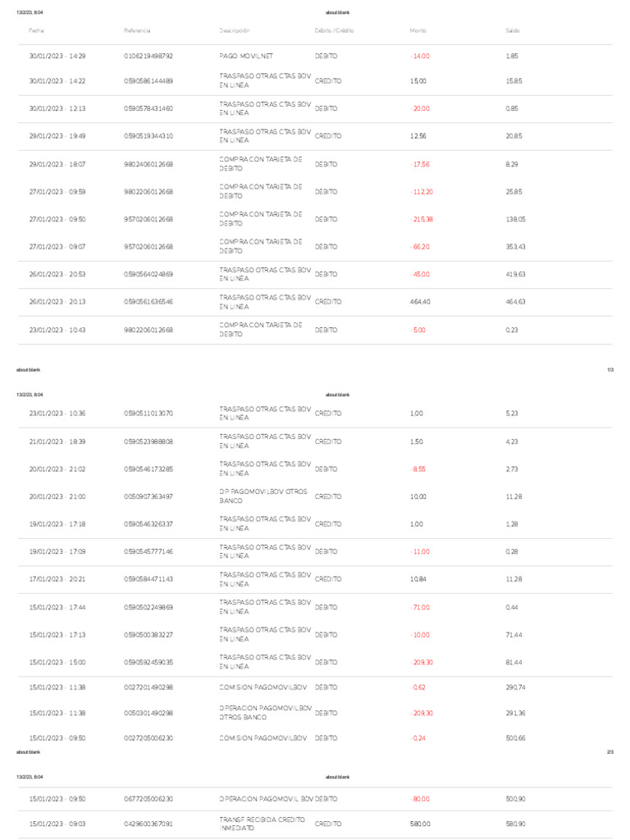Select the 1/3 page number
This screenshot has width=630, height=840.
tap(609, 370)
